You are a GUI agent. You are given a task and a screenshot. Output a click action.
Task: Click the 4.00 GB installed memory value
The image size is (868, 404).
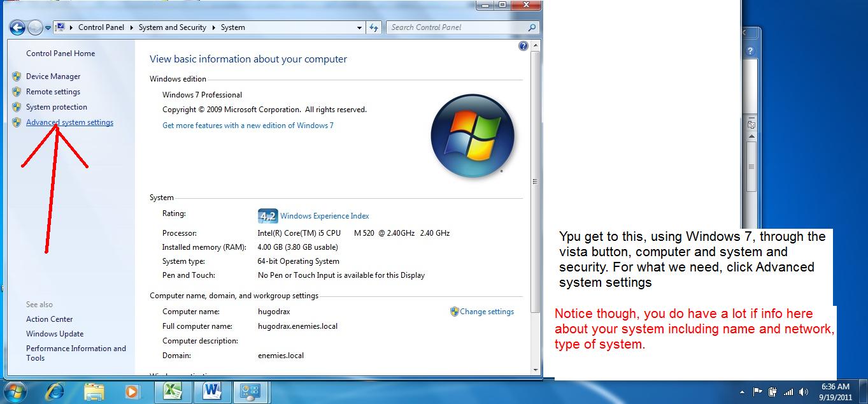298,247
